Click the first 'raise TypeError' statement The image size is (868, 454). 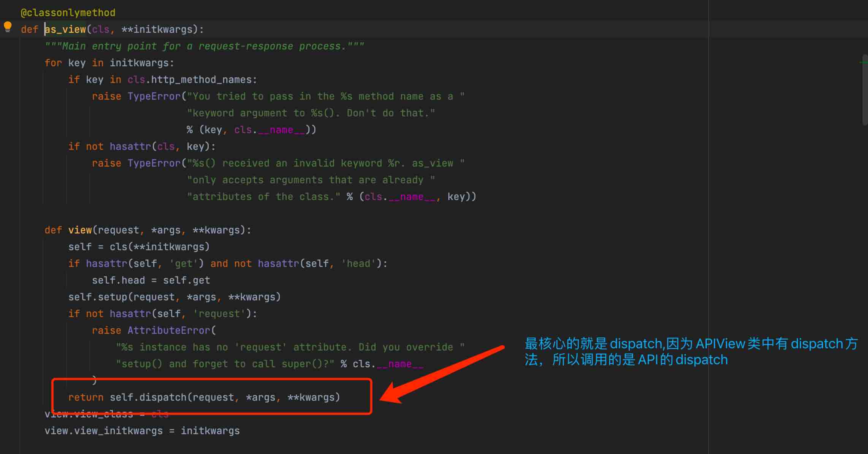pos(136,96)
